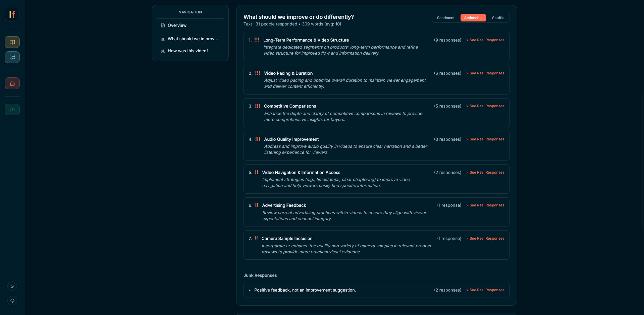Select the chat feedback icon in sidebar

click(12, 57)
